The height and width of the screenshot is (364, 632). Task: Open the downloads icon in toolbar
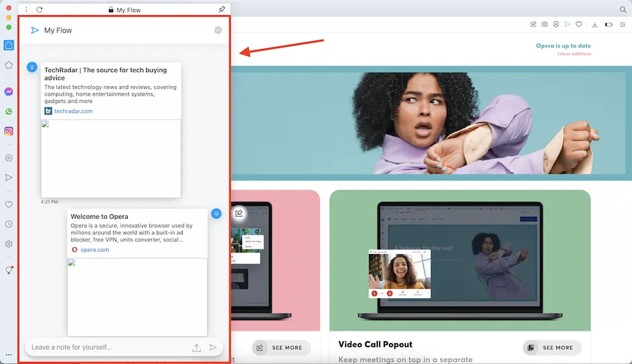tap(594, 25)
